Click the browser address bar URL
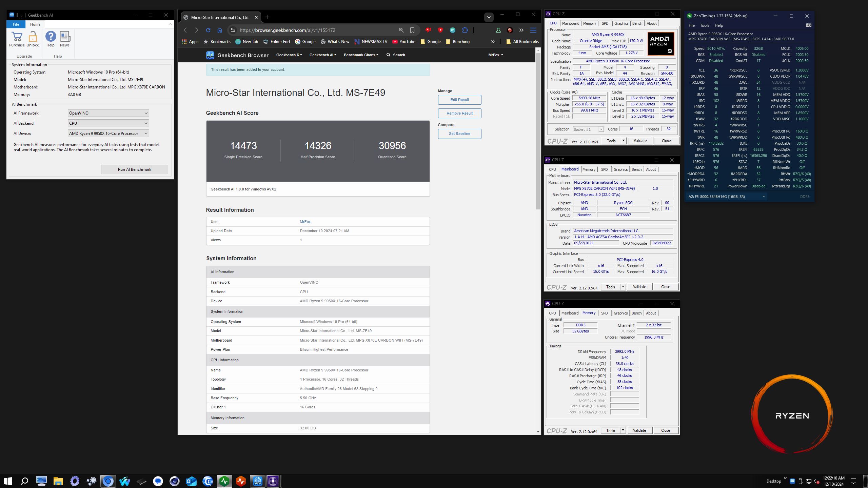The image size is (868, 488). pos(287,30)
